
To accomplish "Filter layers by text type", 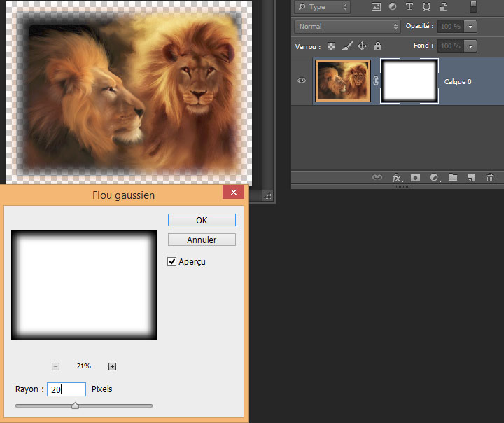I will [409, 7].
